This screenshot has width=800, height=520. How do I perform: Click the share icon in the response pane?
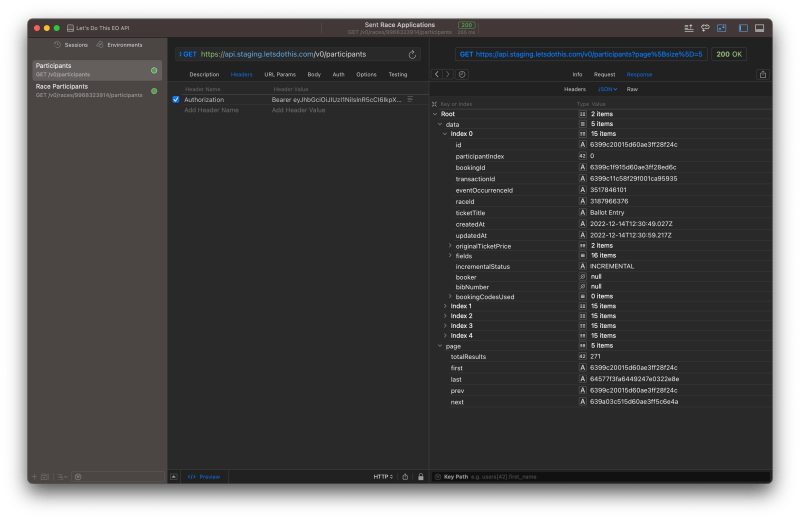pos(763,75)
